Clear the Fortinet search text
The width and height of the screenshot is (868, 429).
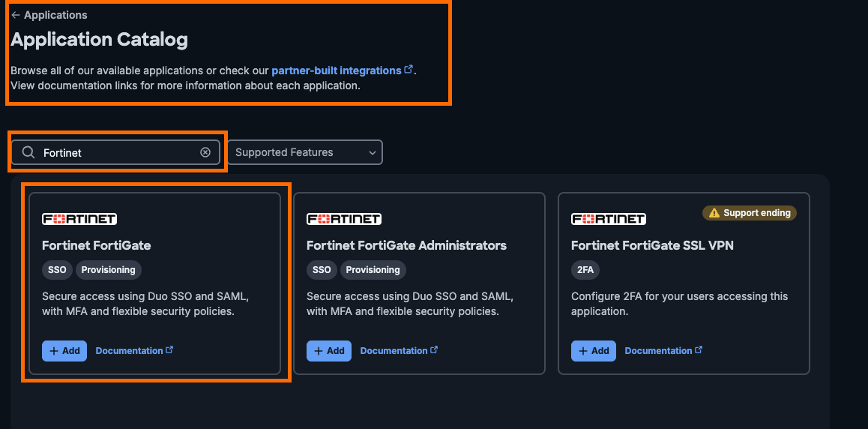coord(205,152)
